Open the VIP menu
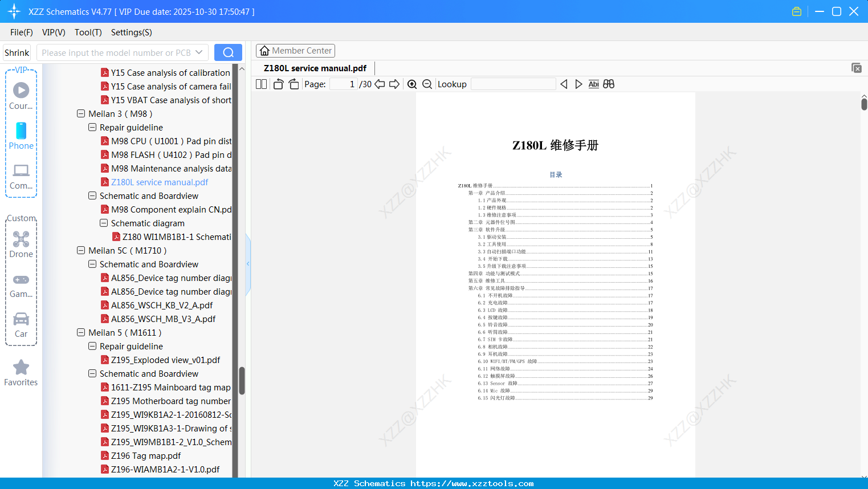868x489 pixels. coord(53,32)
